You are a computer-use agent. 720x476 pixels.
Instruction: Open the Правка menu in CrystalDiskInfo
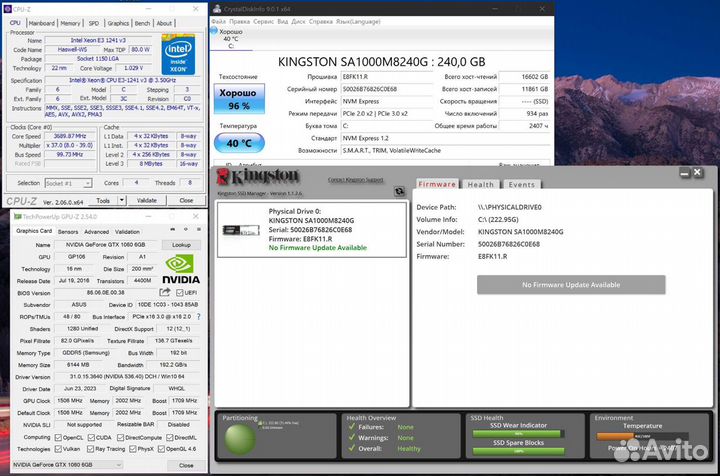coord(240,22)
